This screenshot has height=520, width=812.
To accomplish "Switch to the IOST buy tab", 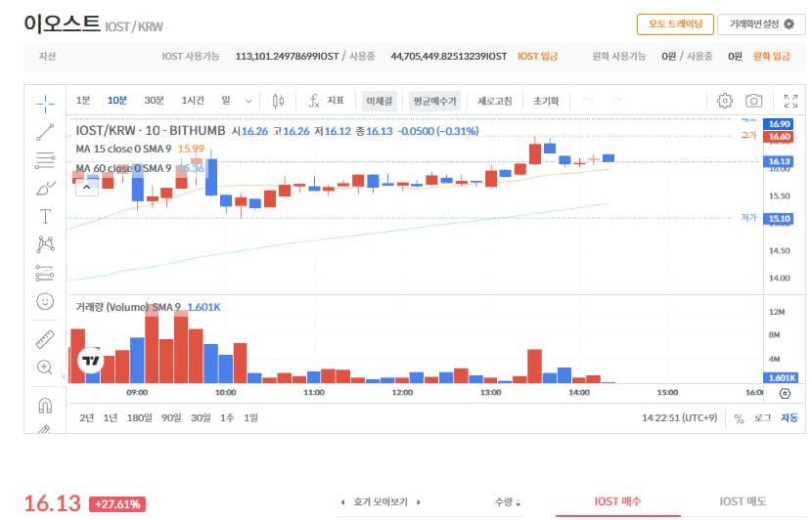I will click(x=617, y=501).
